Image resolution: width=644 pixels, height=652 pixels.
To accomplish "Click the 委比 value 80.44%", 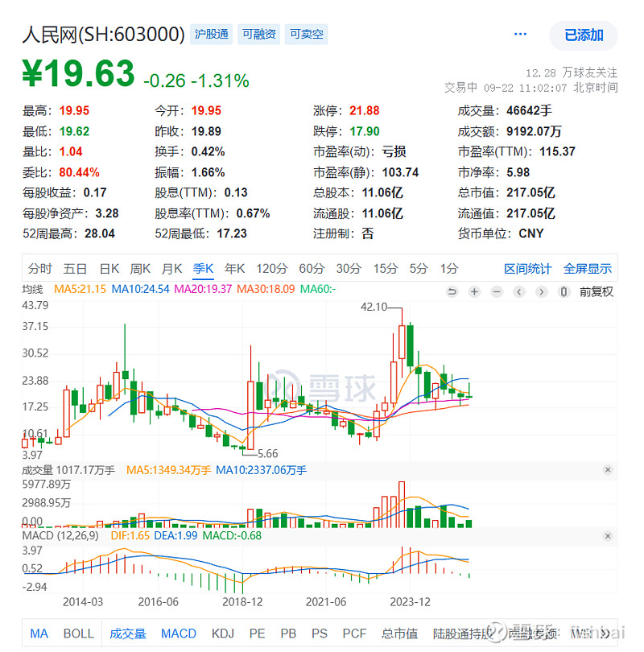I will click(79, 172).
